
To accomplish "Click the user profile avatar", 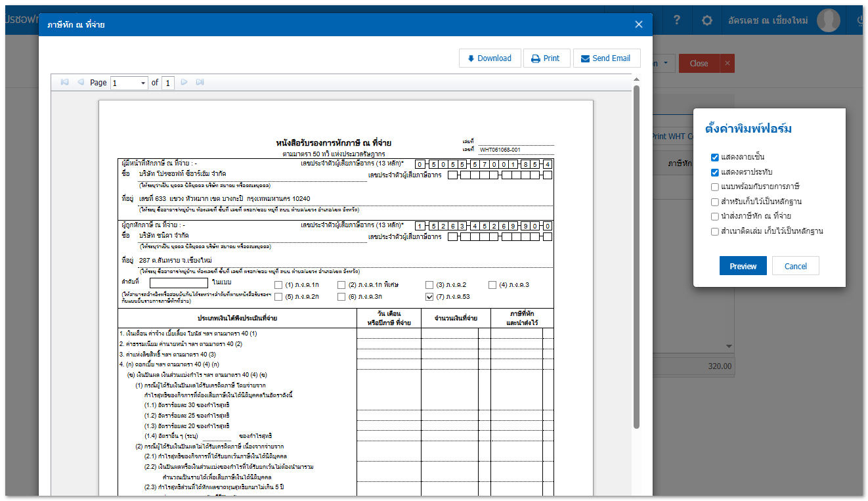I will pos(828,20).
